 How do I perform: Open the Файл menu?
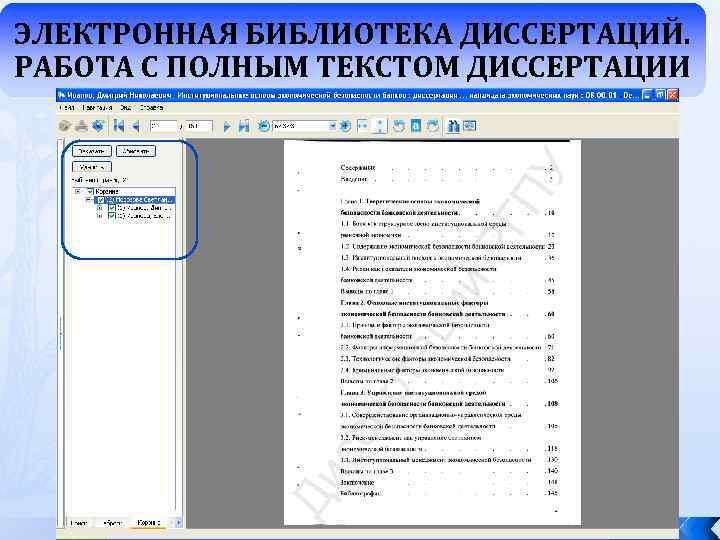pyautogui.click(x=67, y=108)
